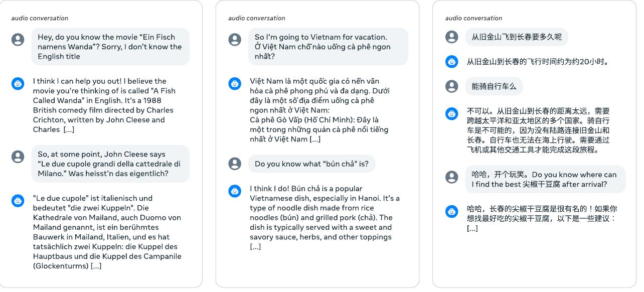Click the user avatar next to the Vietnam vacation message
The image size is (644, 292).
tap(235, 40)
